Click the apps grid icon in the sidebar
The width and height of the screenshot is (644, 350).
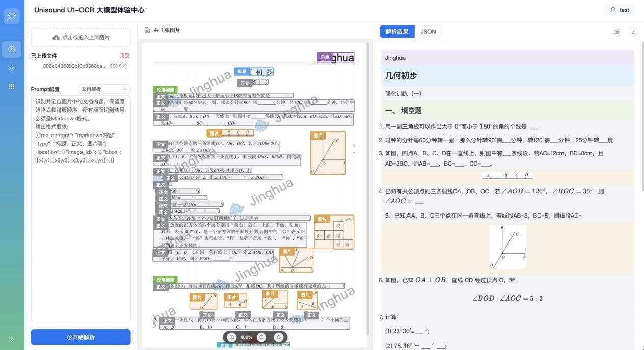tap(11, 86)
